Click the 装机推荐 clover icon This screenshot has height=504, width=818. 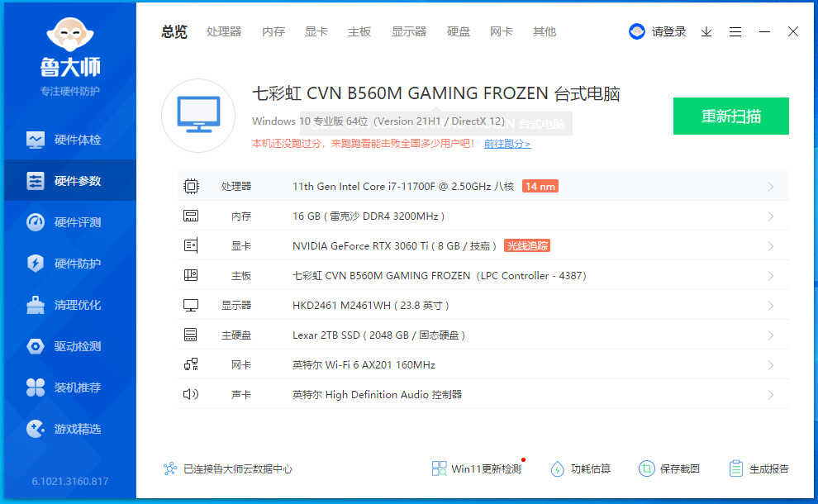(x=36, y=388)
